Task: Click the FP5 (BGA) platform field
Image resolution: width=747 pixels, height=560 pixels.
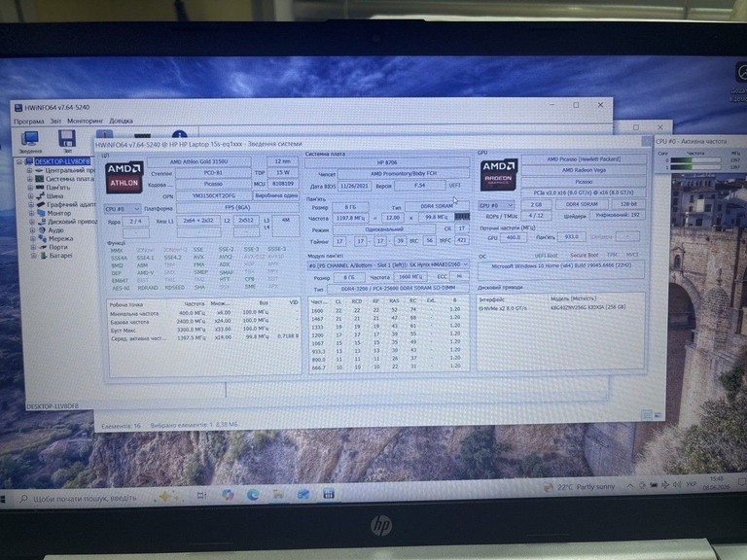Action: click(x=237, y=208)
